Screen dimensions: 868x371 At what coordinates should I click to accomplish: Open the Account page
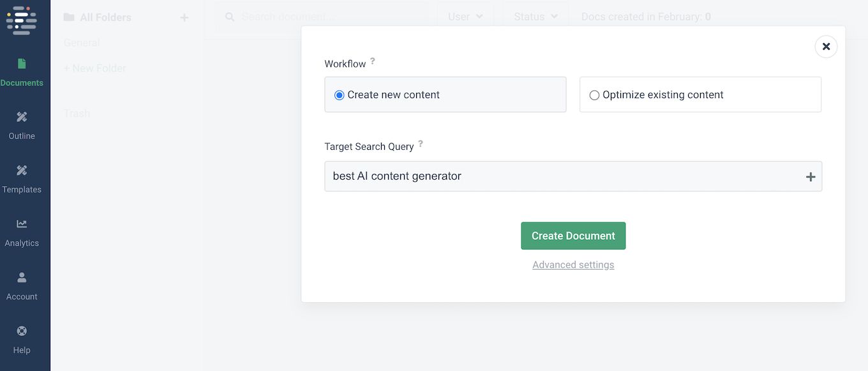click(x=22, y=286)
